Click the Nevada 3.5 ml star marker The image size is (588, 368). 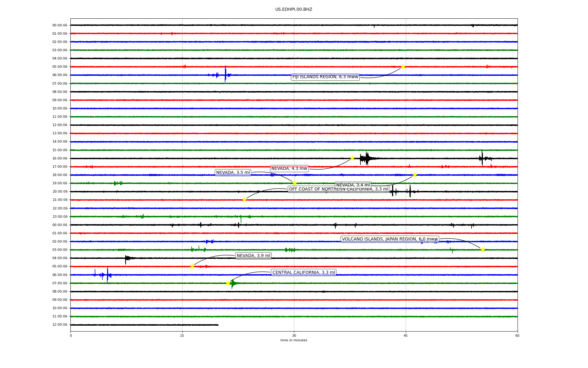click(295, 183)
